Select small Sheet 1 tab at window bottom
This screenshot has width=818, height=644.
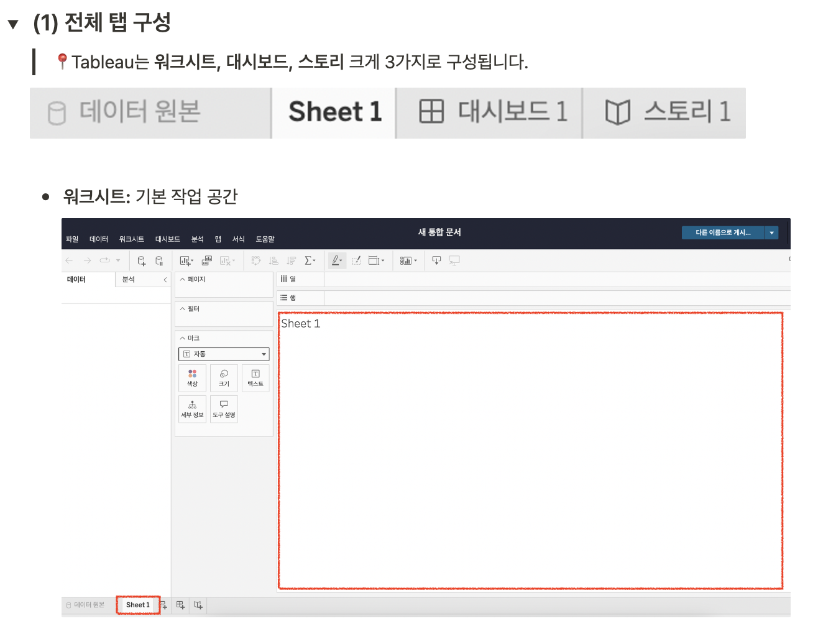pyautogui.click(x=138, y=605)
